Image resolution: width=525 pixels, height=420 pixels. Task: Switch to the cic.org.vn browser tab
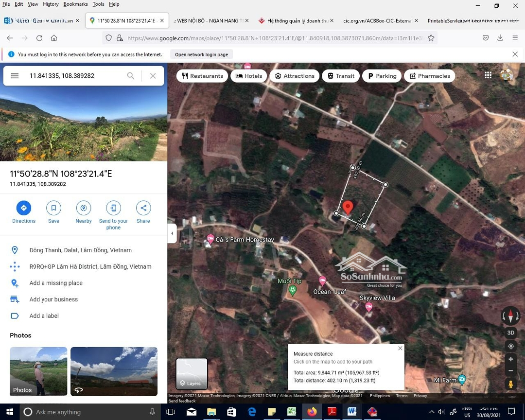pos(377,21)
